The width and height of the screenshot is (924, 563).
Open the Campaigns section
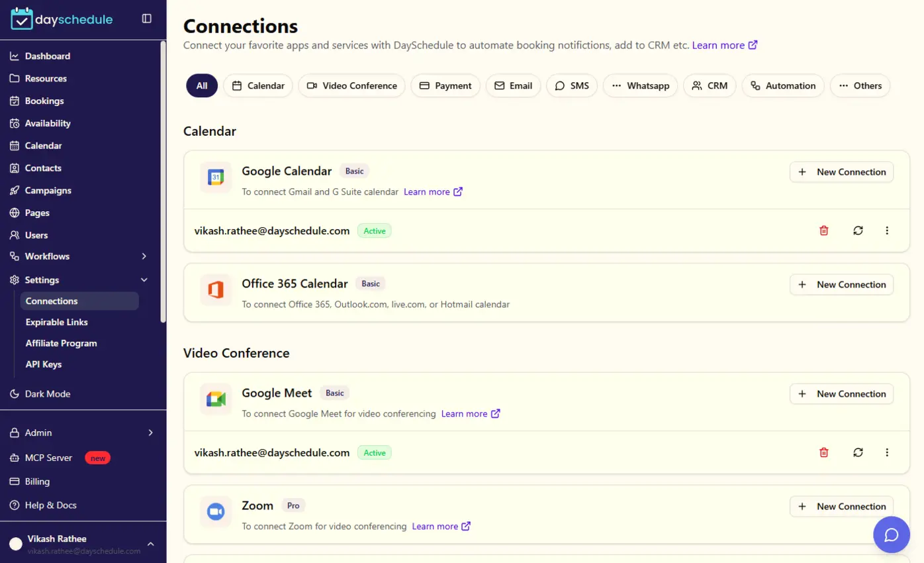click(x=40, y=190)
